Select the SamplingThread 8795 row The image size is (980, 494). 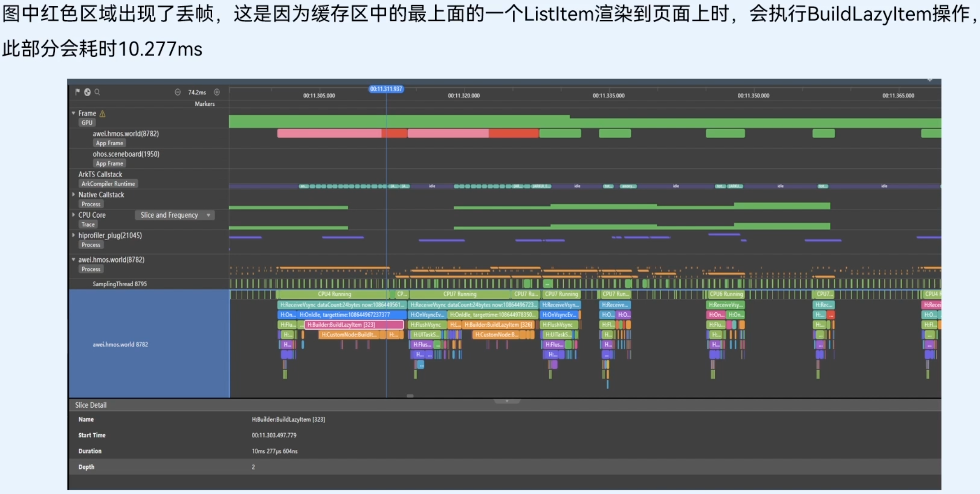coord(120,284)
